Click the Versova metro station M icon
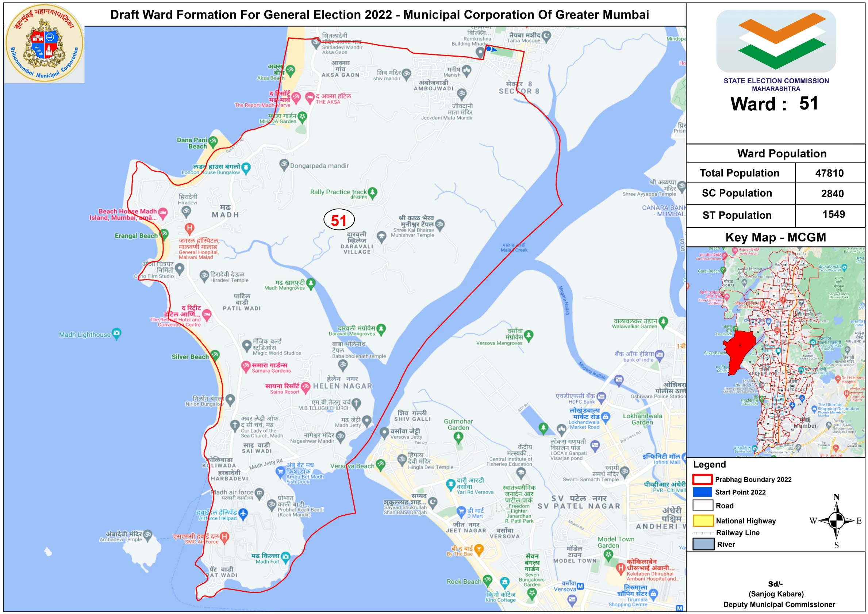Viewport: 868px width, 614px height. 580,586
